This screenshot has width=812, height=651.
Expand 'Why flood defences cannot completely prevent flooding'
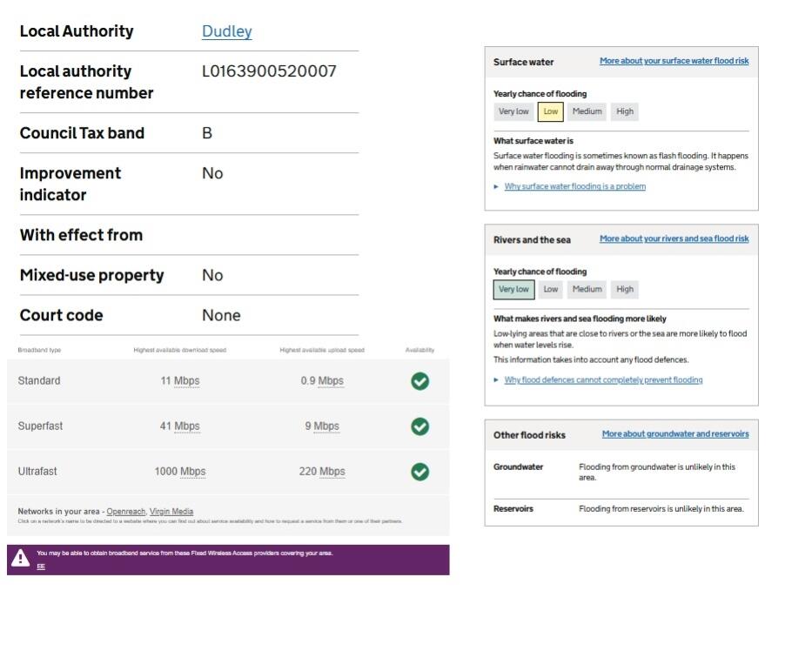pos(603,379)
